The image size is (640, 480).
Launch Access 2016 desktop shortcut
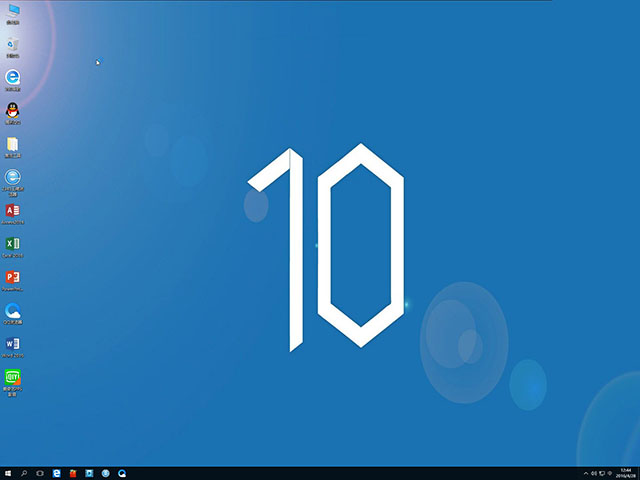(13, 211)
